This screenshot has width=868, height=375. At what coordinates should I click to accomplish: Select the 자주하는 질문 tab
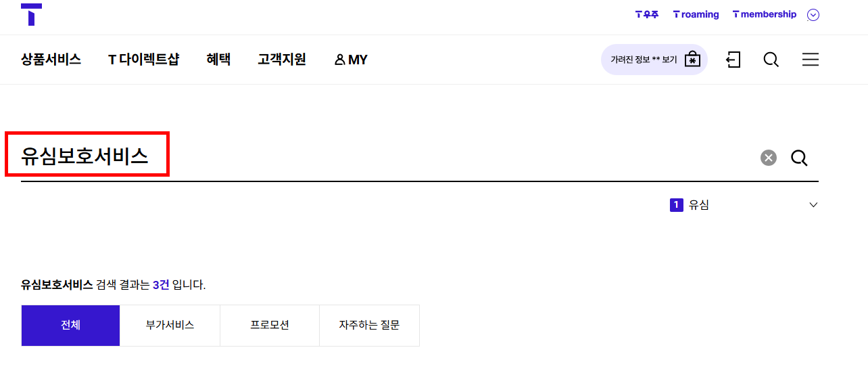(369, 326)
